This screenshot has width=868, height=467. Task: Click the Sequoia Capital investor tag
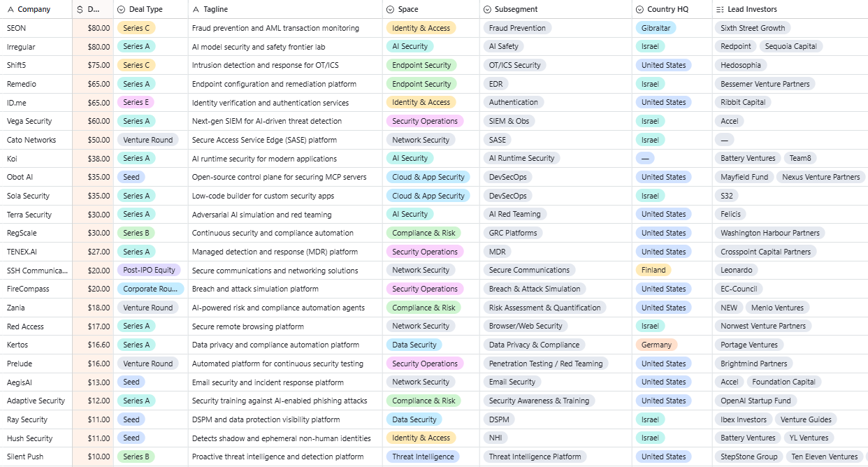[x=790, y=47]
